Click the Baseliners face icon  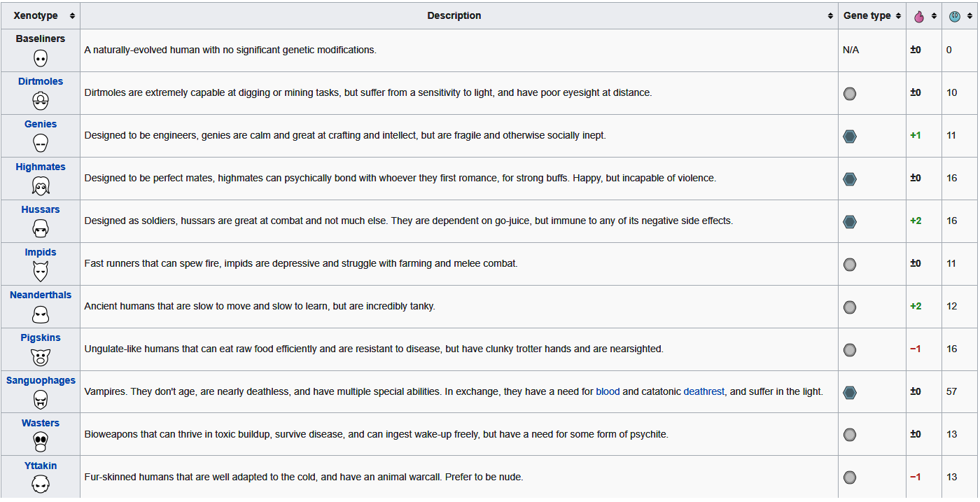pyautogui.click(x=41, y=58)
